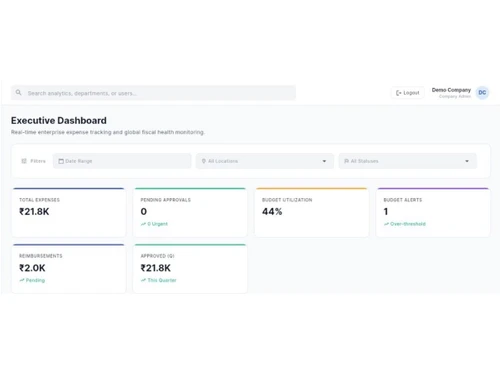
Task: Click the location pin icon
Action: point(204,161)
